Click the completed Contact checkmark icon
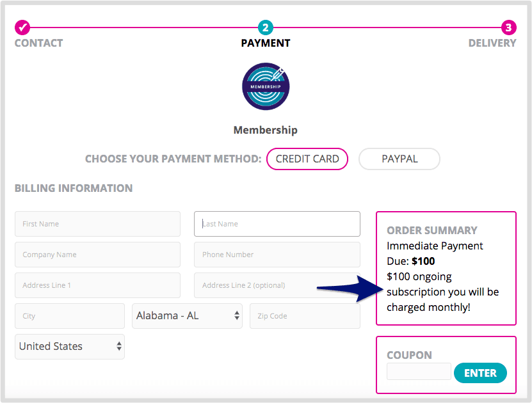The height and width of the screenshot is (403, 532). point(23,28)
